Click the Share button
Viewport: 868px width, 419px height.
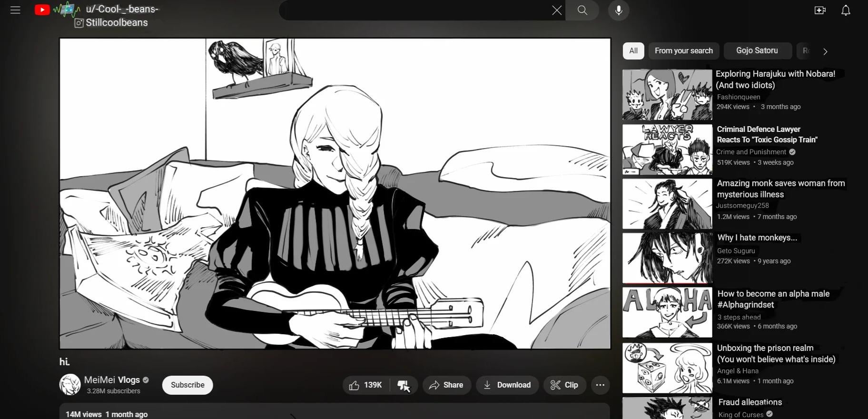click(446, 385)
